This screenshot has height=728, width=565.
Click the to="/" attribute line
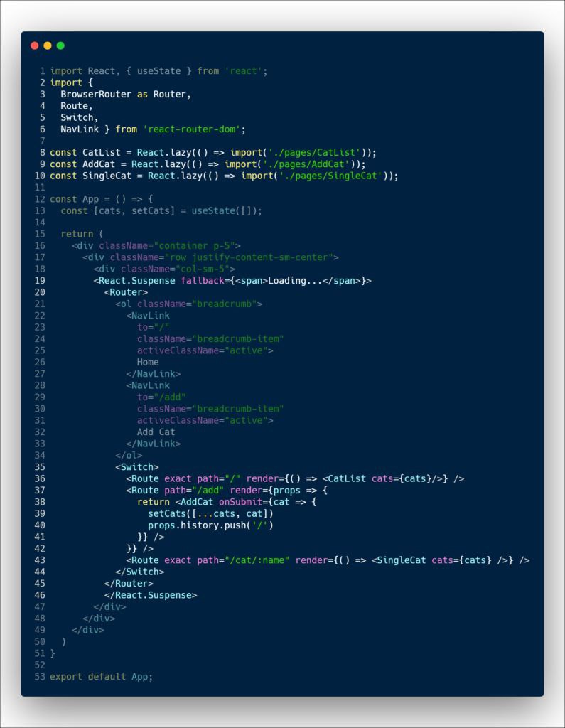[153, 327]
